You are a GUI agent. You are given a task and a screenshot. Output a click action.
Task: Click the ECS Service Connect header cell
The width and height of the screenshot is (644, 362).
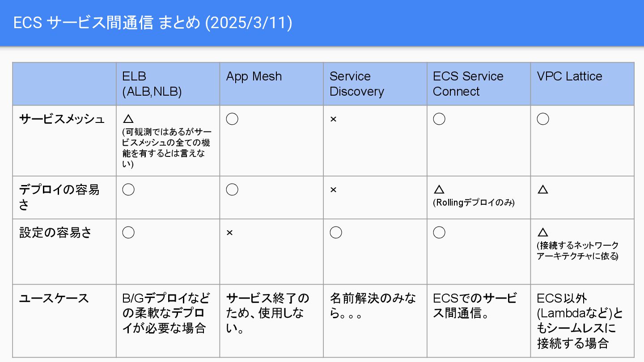click(479, 84)
